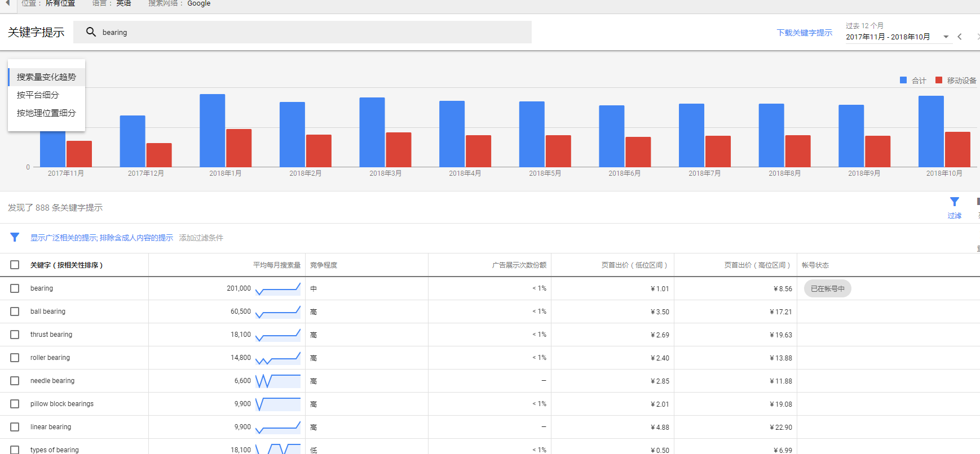The width and height of the screenshot is (980, 454).
Task: Click the search magnifier icon
Action: pos(91,32)
